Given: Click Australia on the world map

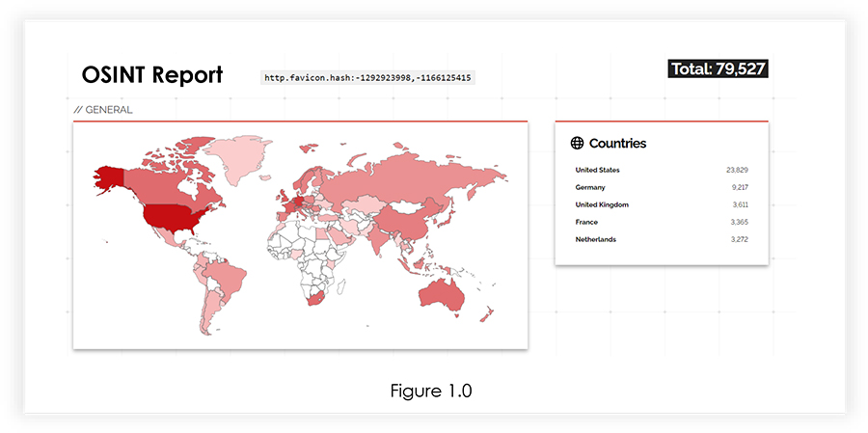Looking at the screenshot, I should [x=440, y=293].
